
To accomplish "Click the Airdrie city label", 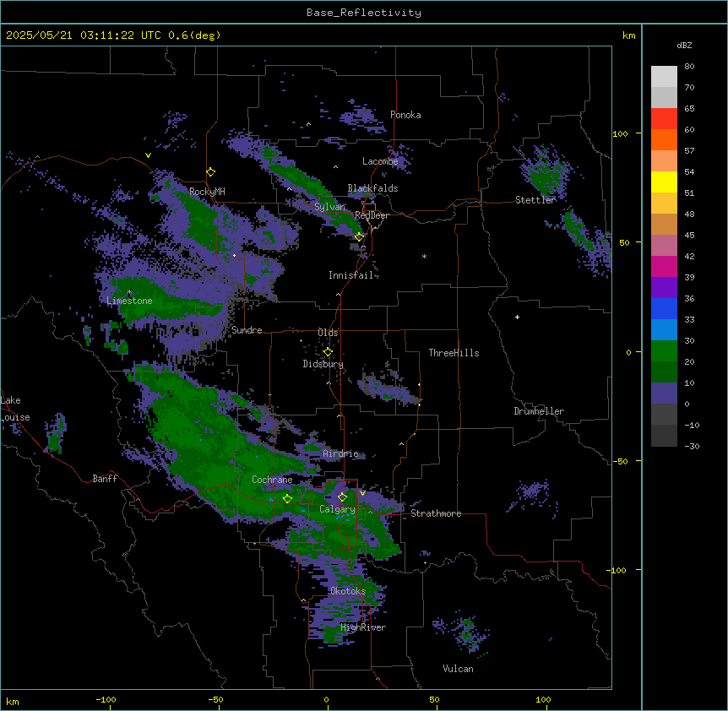I will coord(340,453).
